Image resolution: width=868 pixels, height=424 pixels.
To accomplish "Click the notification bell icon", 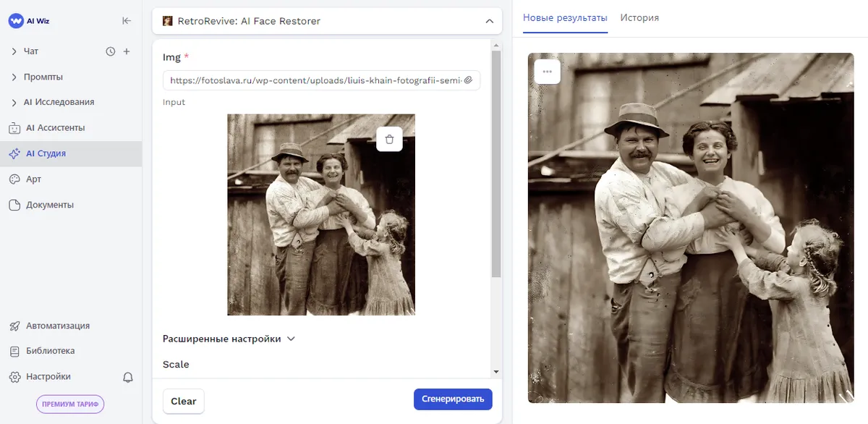I will (x=127, y=376).
